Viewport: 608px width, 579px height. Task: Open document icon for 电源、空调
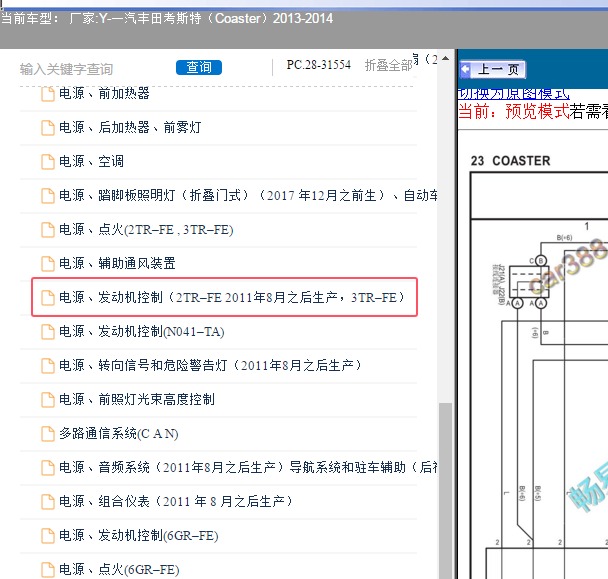pyautogui.click(x=48, y=162)
